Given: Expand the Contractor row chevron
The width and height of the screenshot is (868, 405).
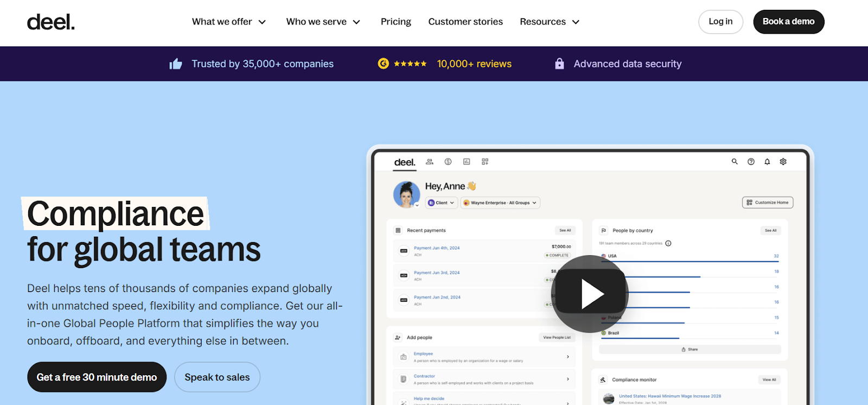Looking at the screenshot, I should click(x=568, y=379).
